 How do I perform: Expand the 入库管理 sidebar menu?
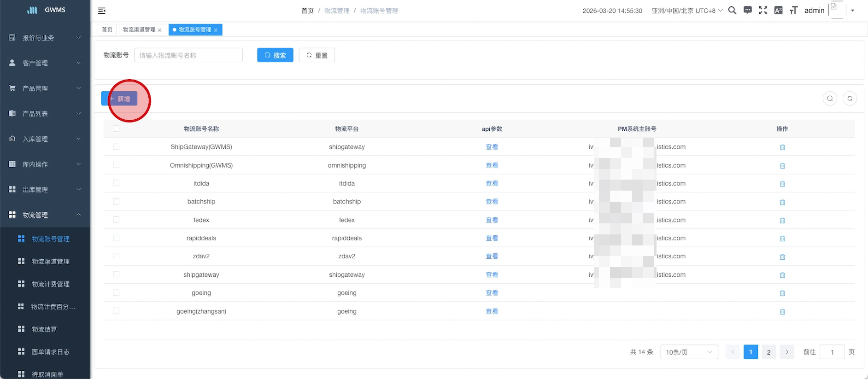(45, 139)
